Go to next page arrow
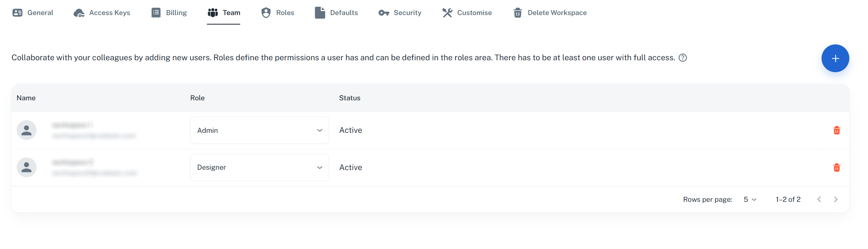Image resolution: width=868 pixels, height=249 pixels. [835, 199]
